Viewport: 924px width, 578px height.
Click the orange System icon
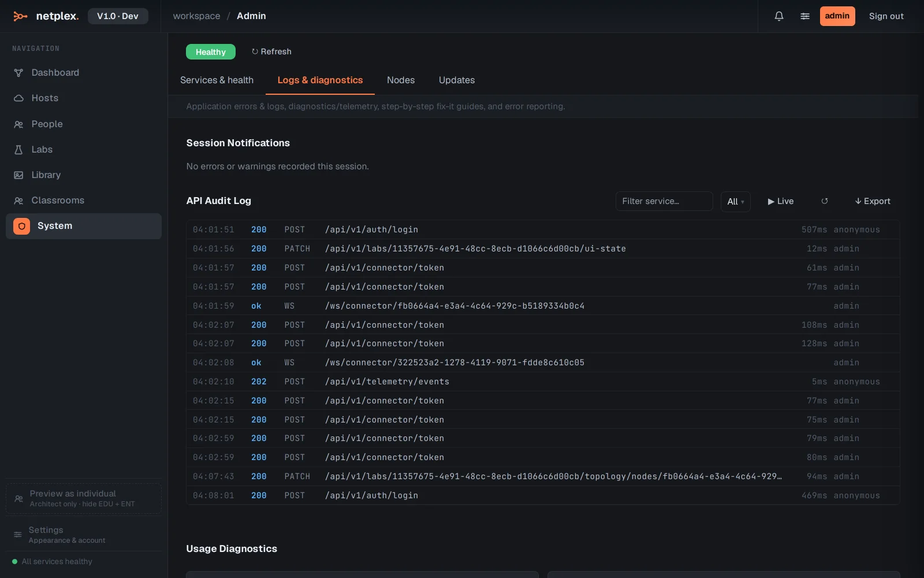(x=22, y=226)
